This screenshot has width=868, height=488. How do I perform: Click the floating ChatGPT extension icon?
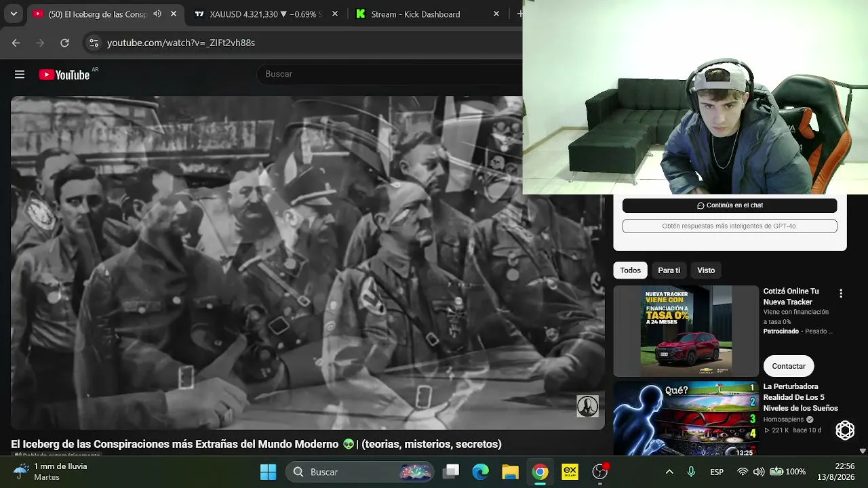[845, 430]
